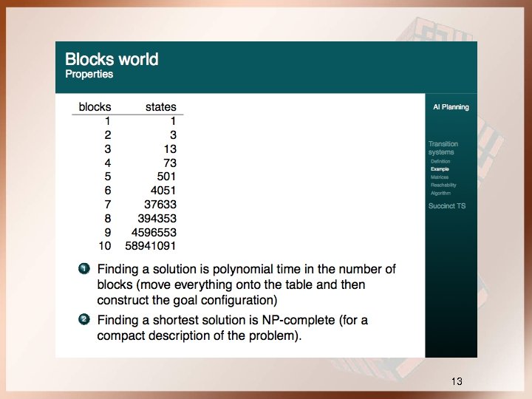This screenshot has height=399, width=532.
Task: Click the states value 73
Action: point(170,163)
